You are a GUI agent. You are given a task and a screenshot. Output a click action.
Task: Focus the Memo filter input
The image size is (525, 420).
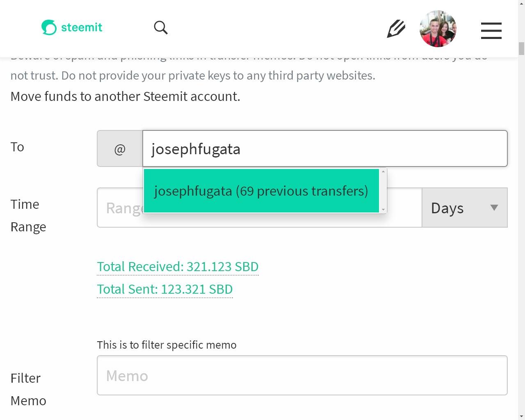pyautogui.click(x=302, y=376)
